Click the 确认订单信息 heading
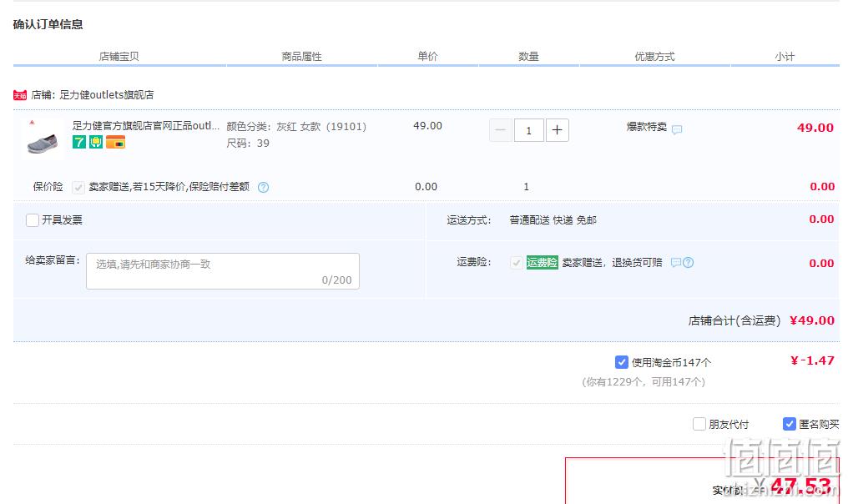Screen dimensions: 848x504 pyautogui.click(x=48, y=25)
